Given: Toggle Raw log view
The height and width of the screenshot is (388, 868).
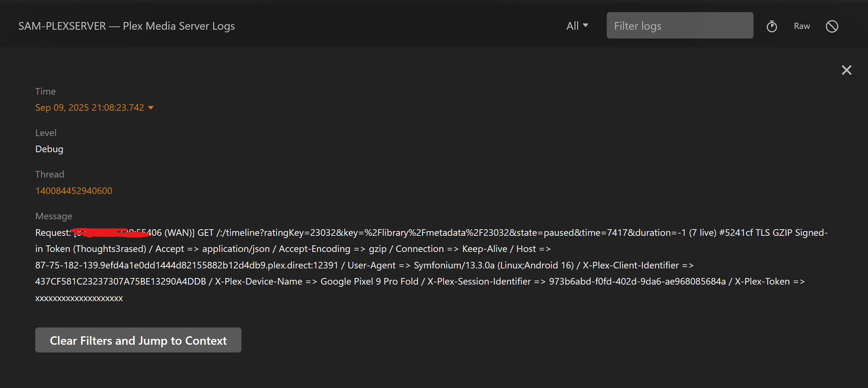Looking at the screenshot, I should click(x=802, y=26).
